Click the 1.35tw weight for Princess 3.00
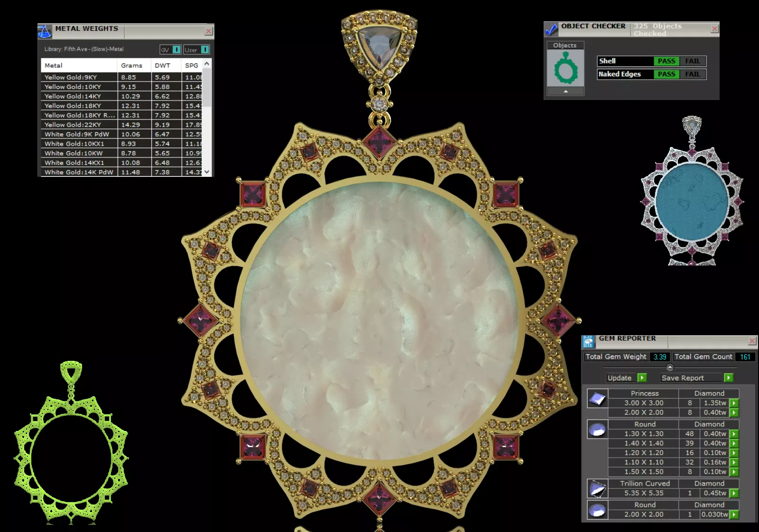The width and height of the screenshot is (759, 532). click(715, 403)
